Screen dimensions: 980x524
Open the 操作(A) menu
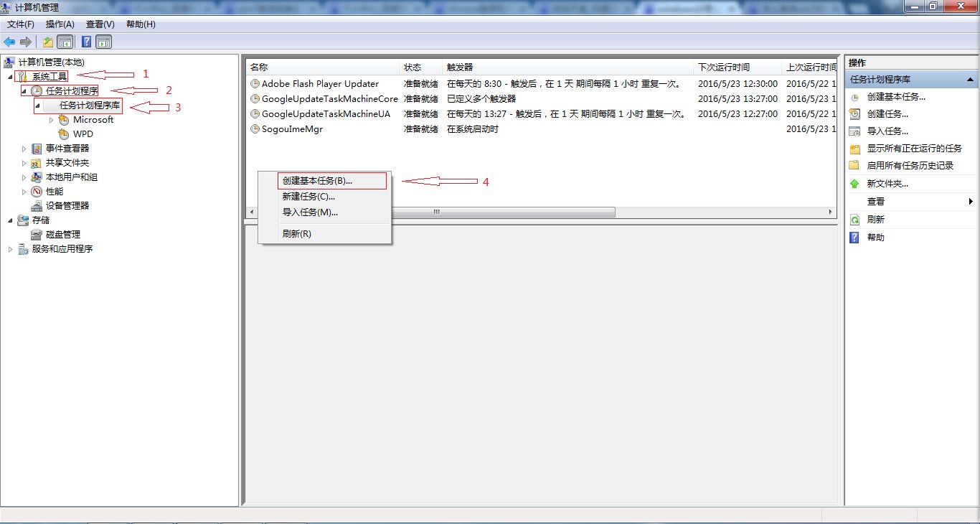point(59,24)
